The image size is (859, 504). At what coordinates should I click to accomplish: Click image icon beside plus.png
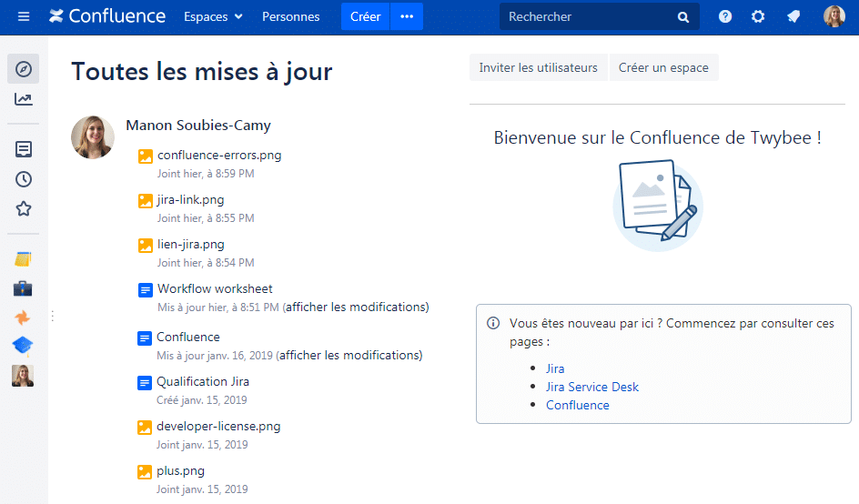[144, 471]
